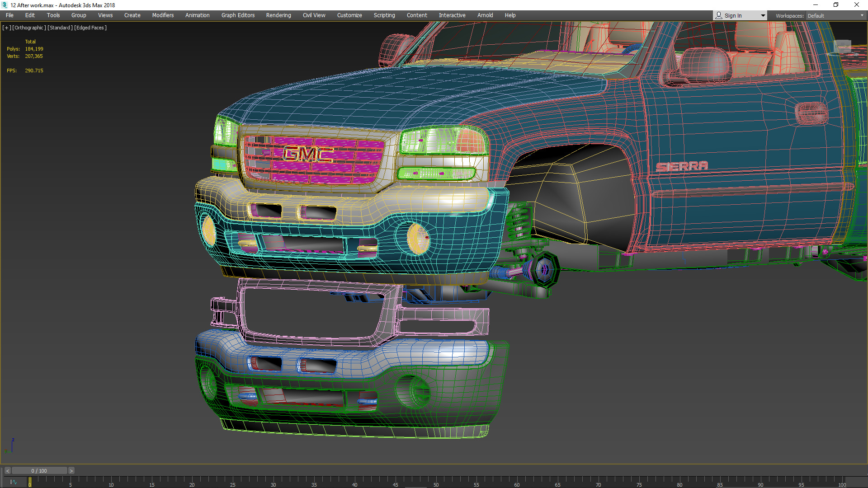Open the viewport [+] general menu
The width and height of the screenshot is (868, 488).
[6, 28]
